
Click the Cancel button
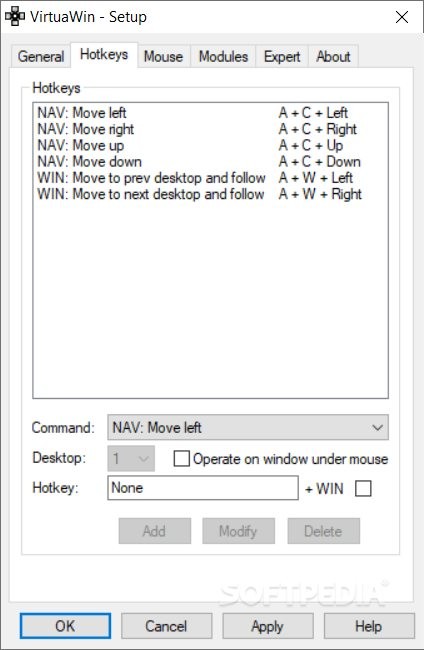[166, 626]
